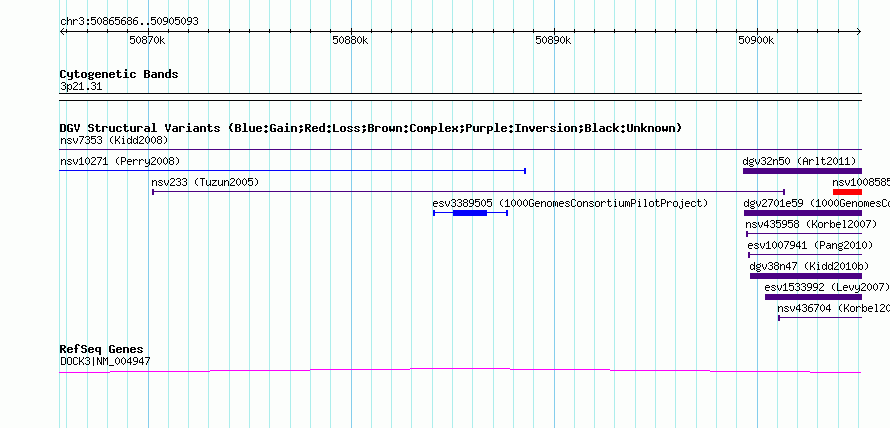Click the magenta DOCK3 gene line
Screen dimensions: 890x428
(x=460, y=370)
